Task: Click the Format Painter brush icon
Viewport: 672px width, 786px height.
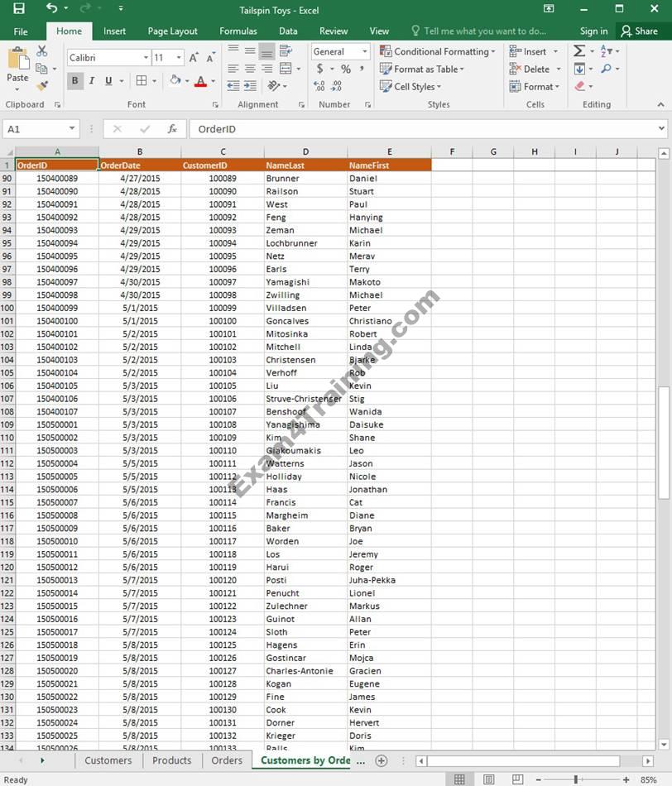Action: point(42,86)
